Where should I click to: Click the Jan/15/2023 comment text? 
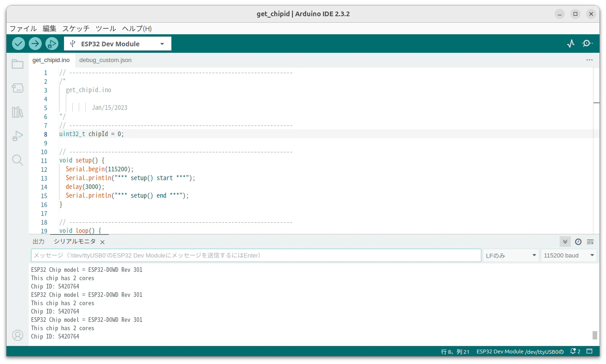click(109, 107)
